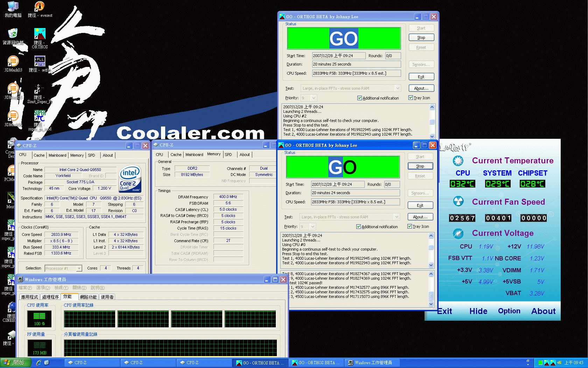Viewport: 588px width, 368px height.
Task: Click the bottom ORTHOS log scrollbar down arrow
Action: (x=431, y=304)
